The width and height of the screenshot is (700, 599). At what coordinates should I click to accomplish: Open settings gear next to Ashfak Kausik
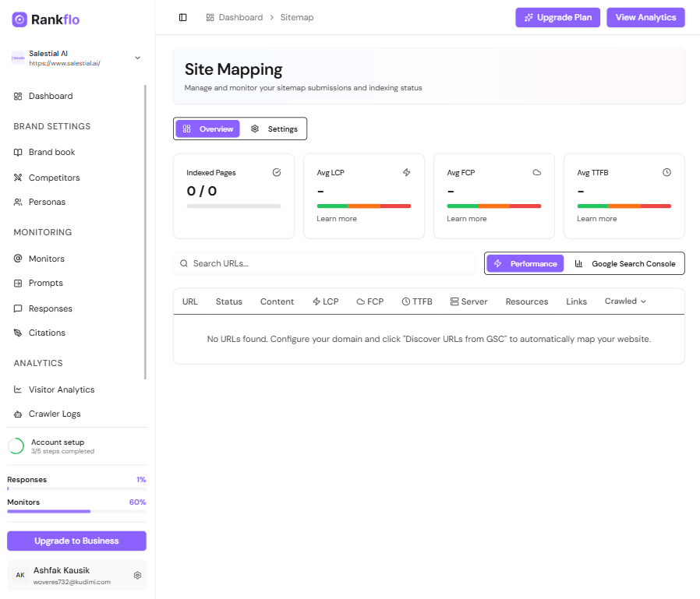[x=138, y=575]
